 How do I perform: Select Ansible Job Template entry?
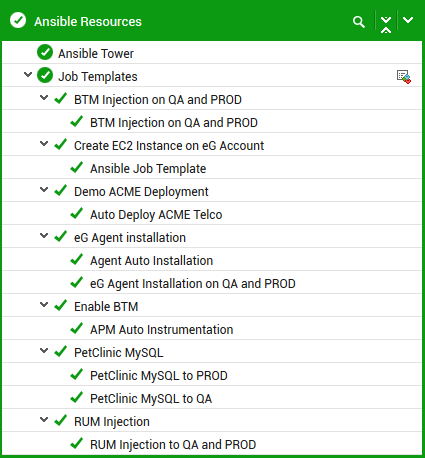148,169
